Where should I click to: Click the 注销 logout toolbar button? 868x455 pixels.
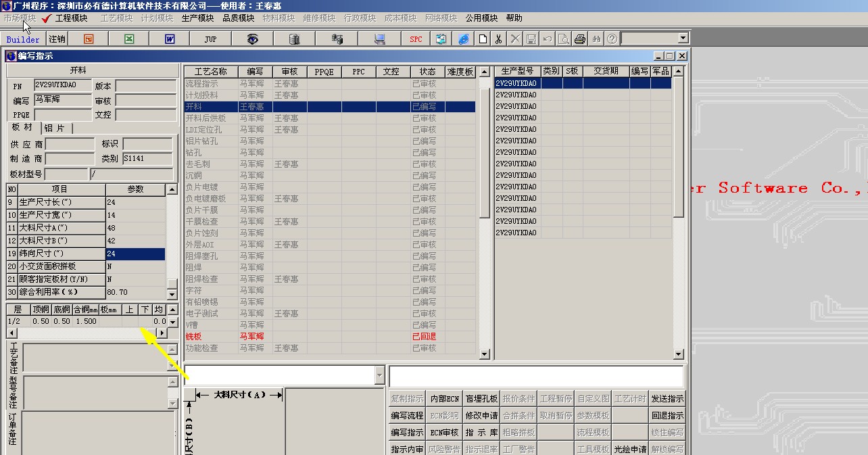tap(57, 39)
